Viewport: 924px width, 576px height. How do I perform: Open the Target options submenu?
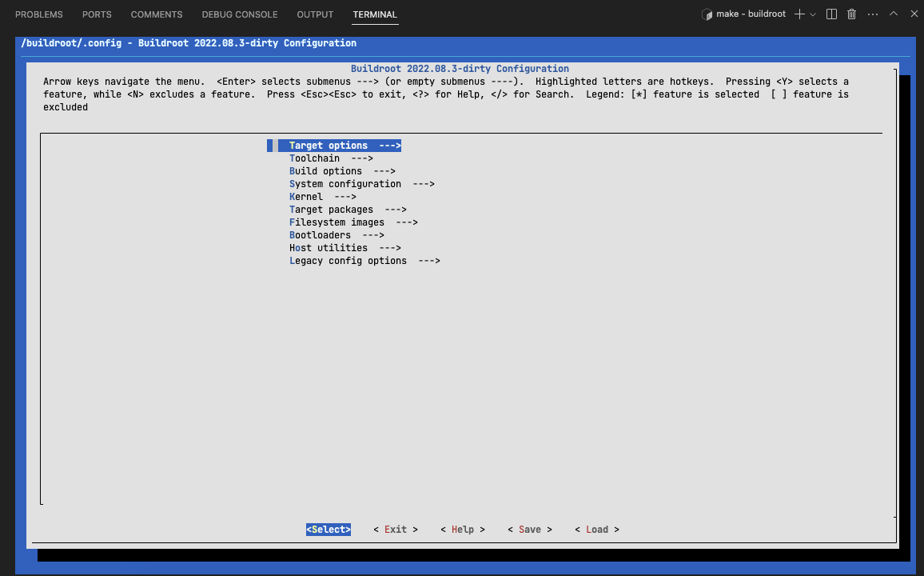(x=345, y=146)
